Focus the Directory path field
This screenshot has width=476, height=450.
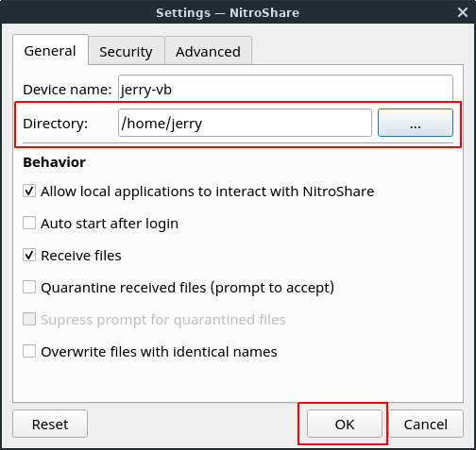[245, 123]
